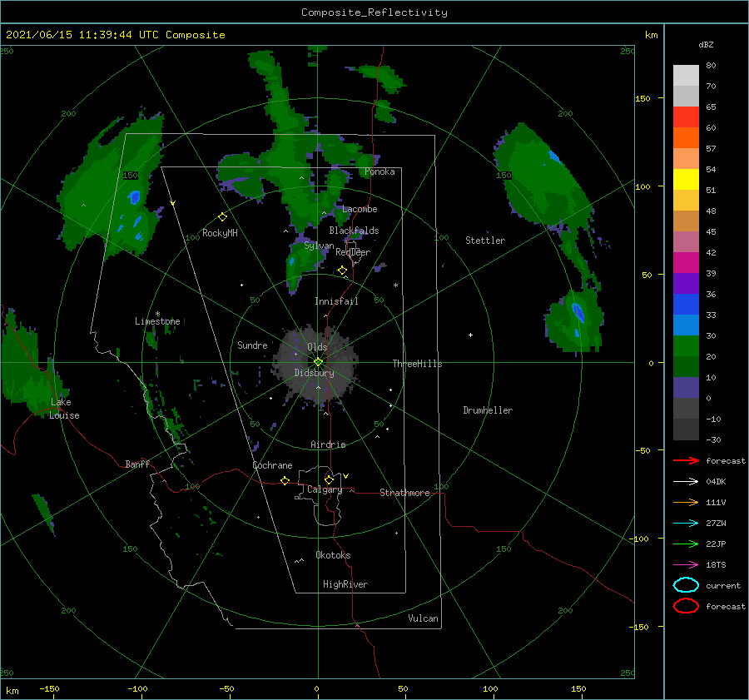This screenshot has height=700, width=749.
Task: Click the Lacombe label on map
Action: tap(360, 209)
